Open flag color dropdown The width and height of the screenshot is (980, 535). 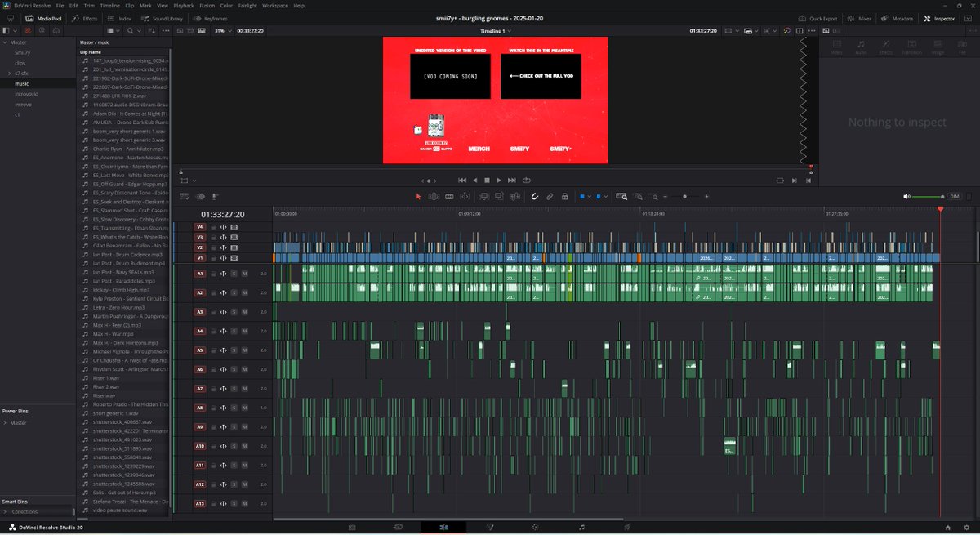[x=590, y=197]
